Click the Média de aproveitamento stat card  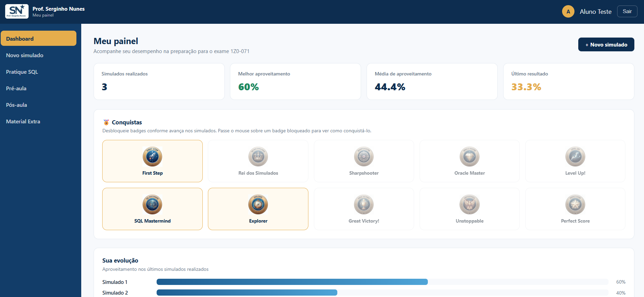[432, 82]
